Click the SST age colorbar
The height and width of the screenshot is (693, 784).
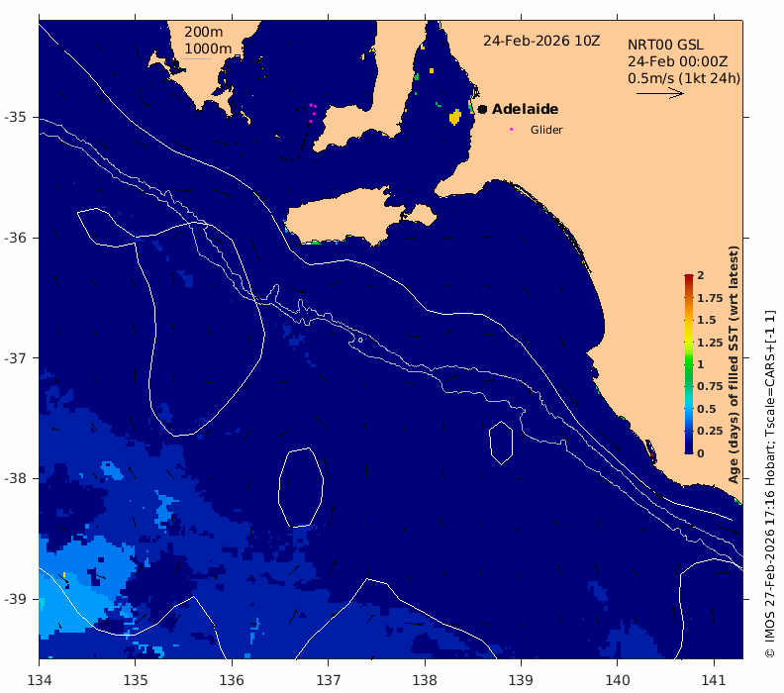[x=689, y=364]
